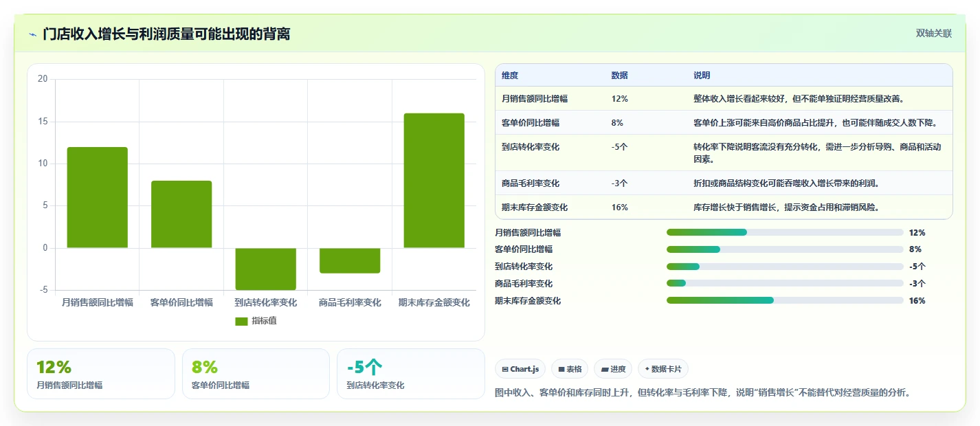Click the 月销售额同比增幅 x-axis label

click(98, 302)
